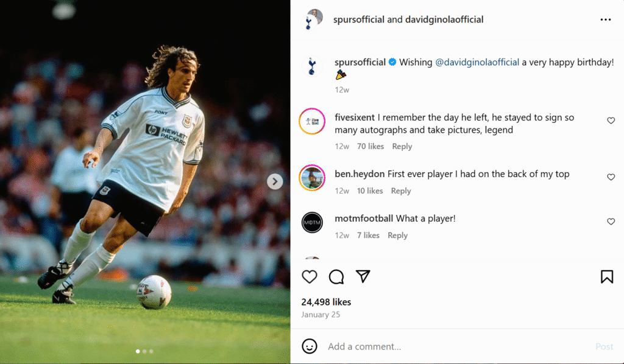Like motmfootball's comment heart
This screenshot has height=364, width=624.
tap(611, 221)
